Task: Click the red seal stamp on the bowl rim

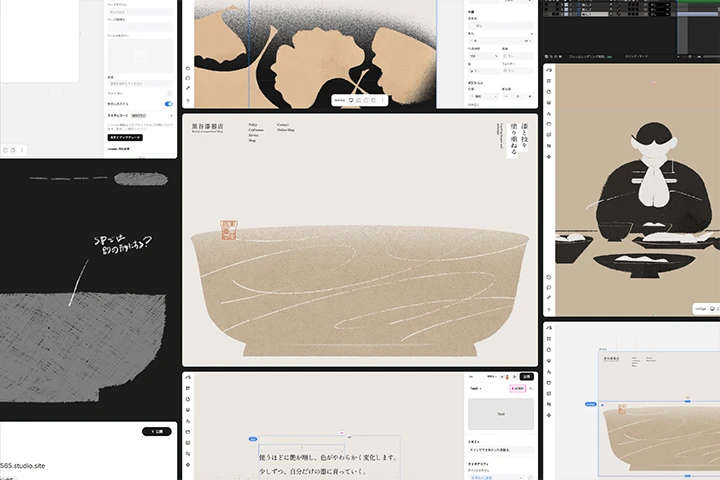Action: click(x=229, y=230)
